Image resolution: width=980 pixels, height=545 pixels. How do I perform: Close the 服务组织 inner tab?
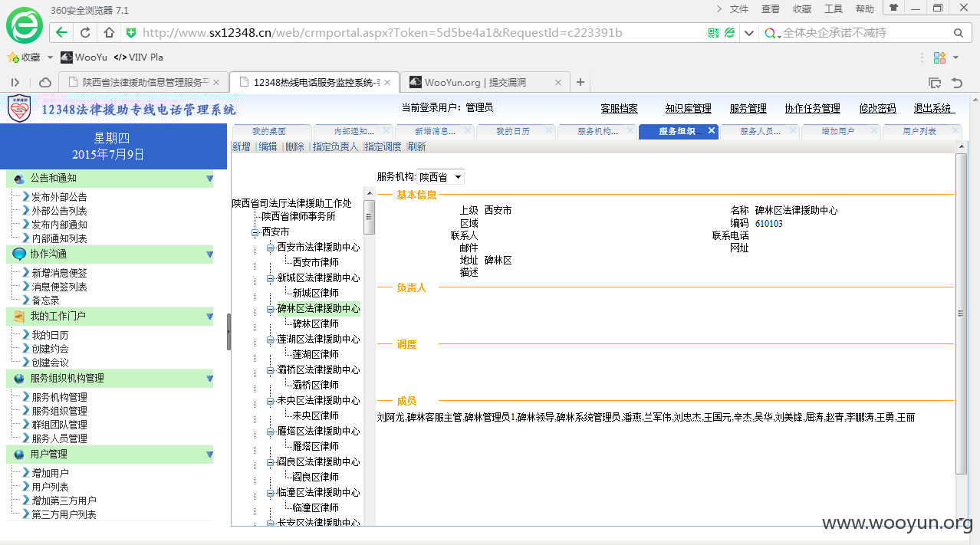tap(712, 131)
